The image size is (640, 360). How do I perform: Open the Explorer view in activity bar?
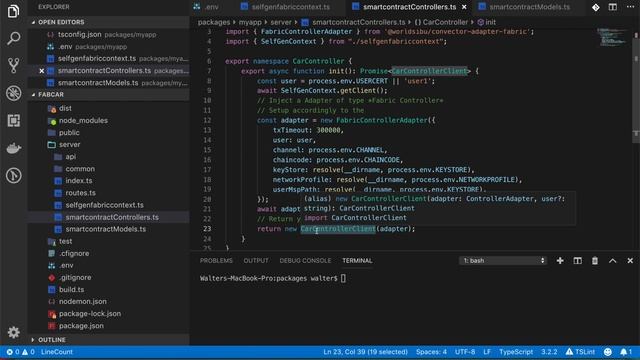pos(13,11)
